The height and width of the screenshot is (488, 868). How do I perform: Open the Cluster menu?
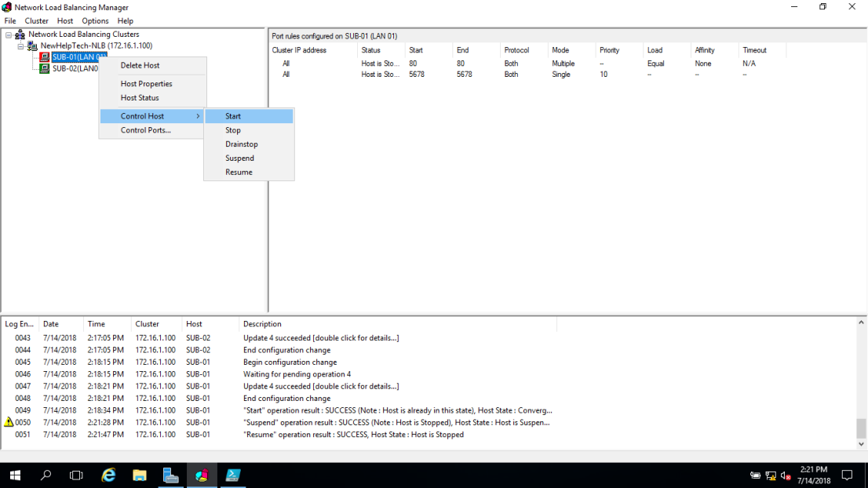pyautogui.click(x=37, y=21)
